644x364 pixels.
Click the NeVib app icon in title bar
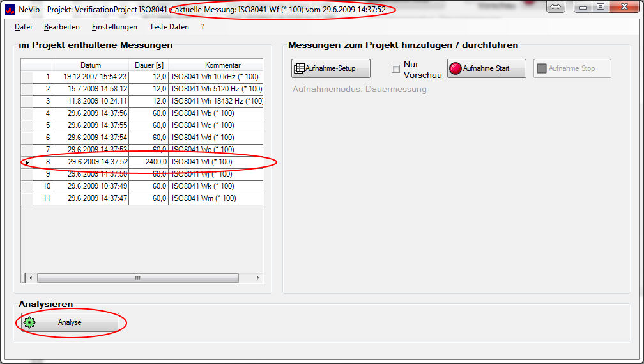[x=10, y=10]
